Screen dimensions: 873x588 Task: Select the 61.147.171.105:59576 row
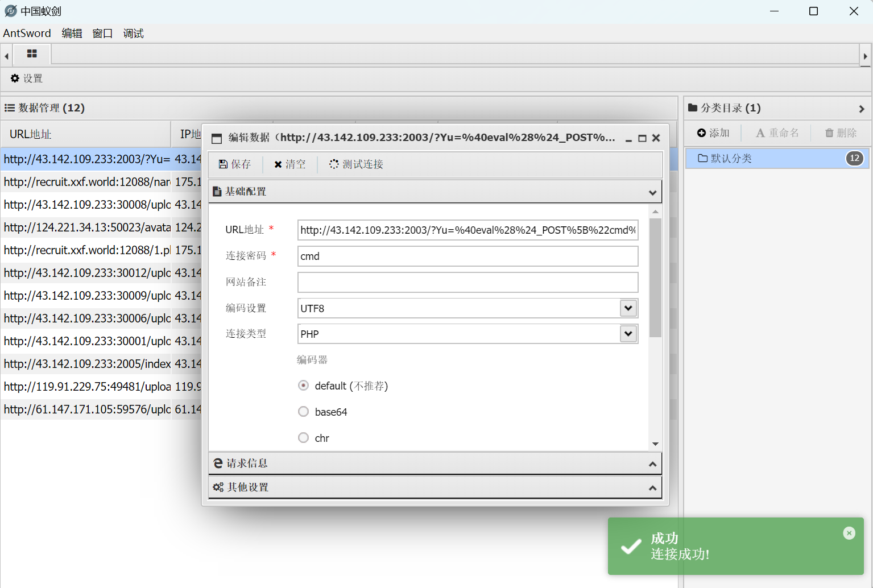click(x=101, y=409)
